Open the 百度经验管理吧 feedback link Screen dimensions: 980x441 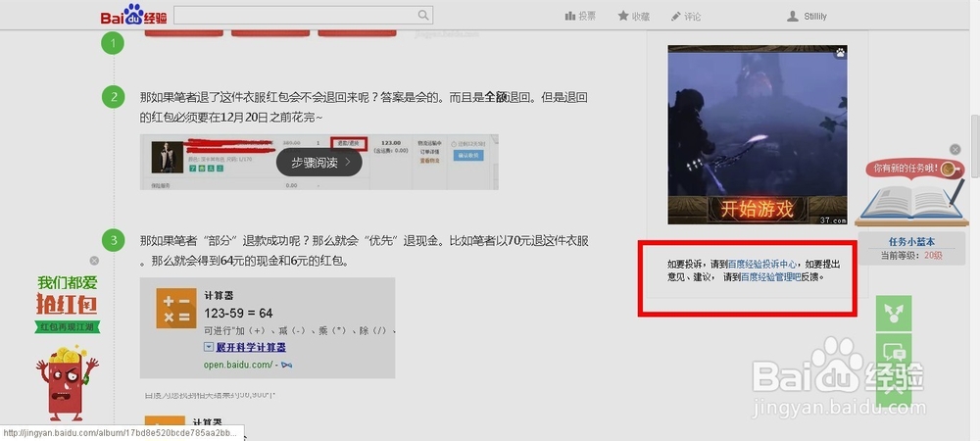(x=770, y=276)
